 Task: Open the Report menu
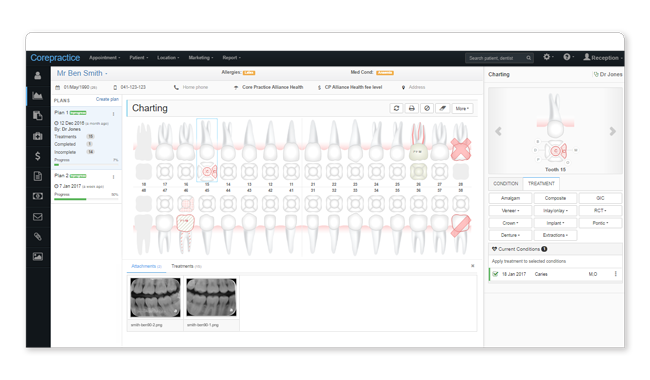click(231, 58)
